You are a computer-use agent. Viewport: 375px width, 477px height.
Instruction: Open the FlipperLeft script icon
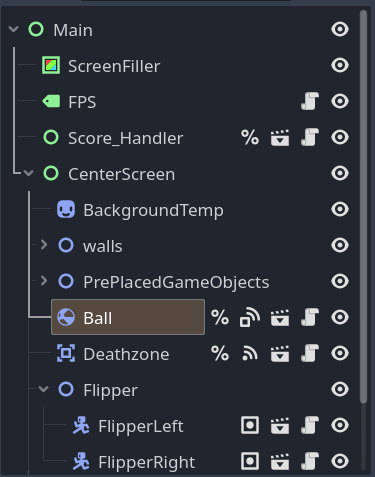(x=310, y=425)
